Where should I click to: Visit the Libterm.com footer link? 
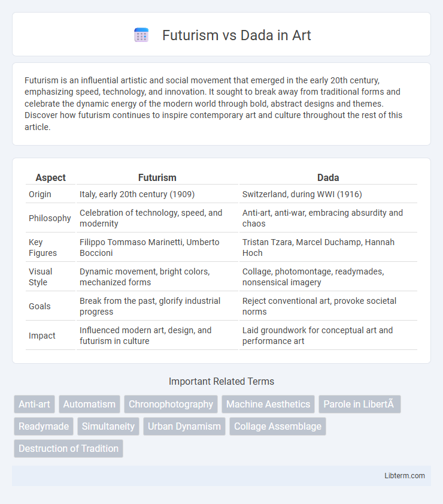point(405,475)
